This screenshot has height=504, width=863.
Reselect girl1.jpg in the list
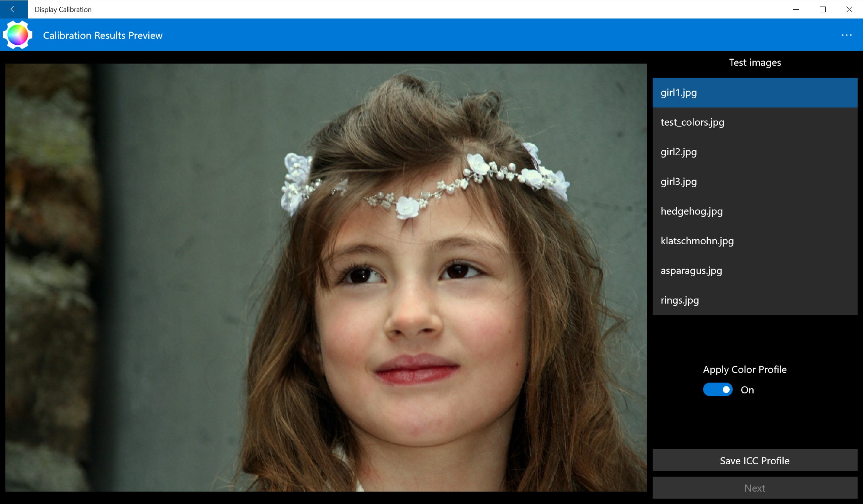(x=679, y=92)
